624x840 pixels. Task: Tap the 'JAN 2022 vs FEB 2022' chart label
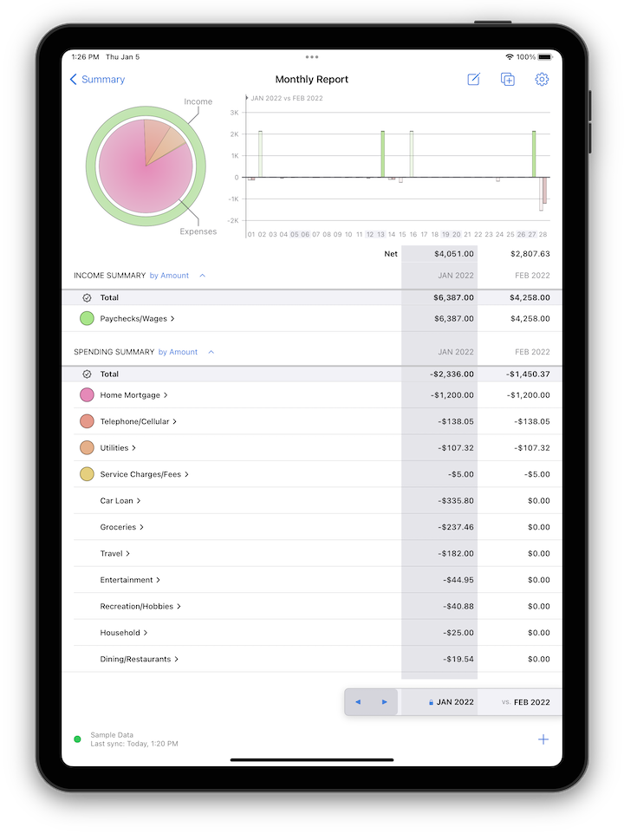(287, 99)
